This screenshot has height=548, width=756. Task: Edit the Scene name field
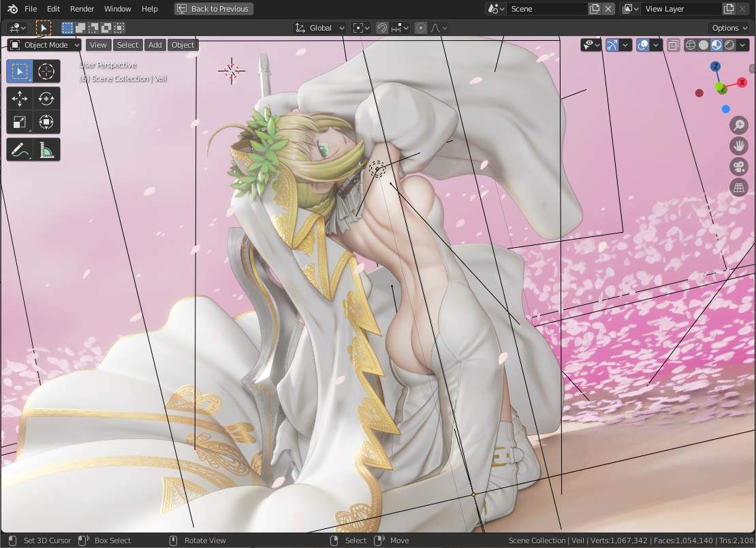tap(548, 9)
